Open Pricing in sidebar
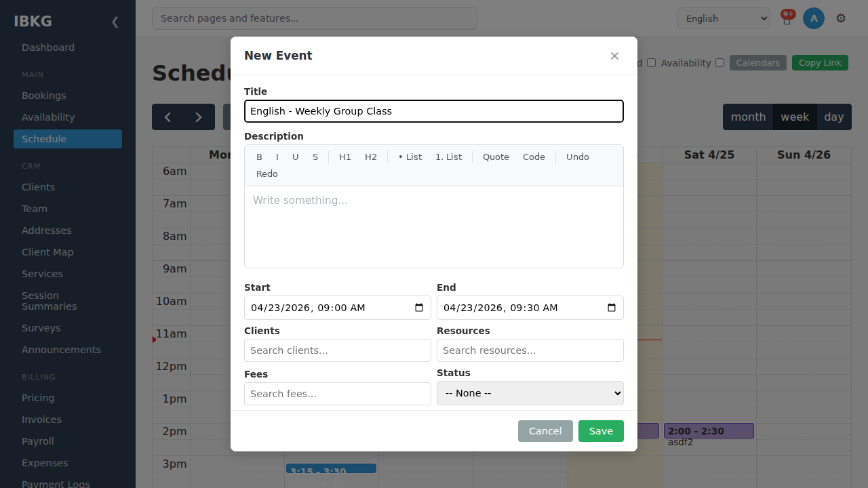 click(x=68, y=398)
